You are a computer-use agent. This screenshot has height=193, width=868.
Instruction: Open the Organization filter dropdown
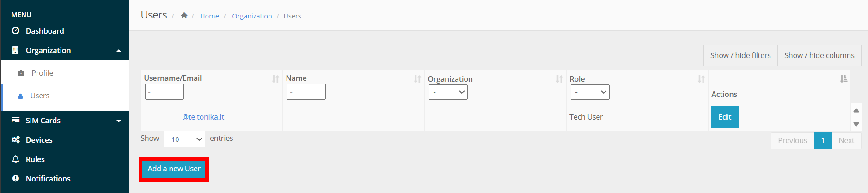click(x=448, y=92)
